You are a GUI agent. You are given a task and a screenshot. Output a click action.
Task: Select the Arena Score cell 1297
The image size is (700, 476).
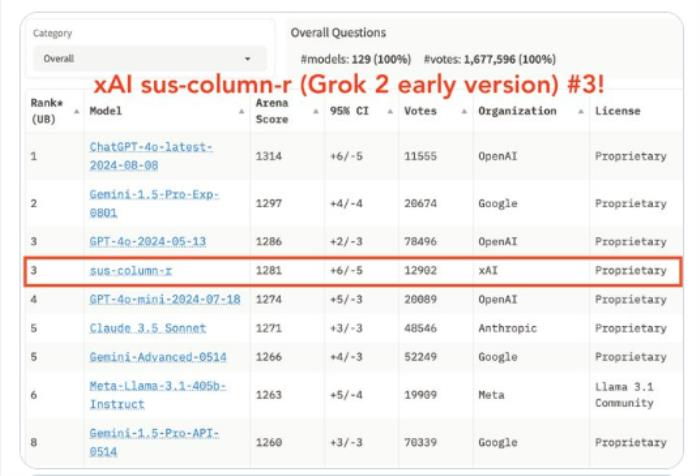(x=269, y=204)
